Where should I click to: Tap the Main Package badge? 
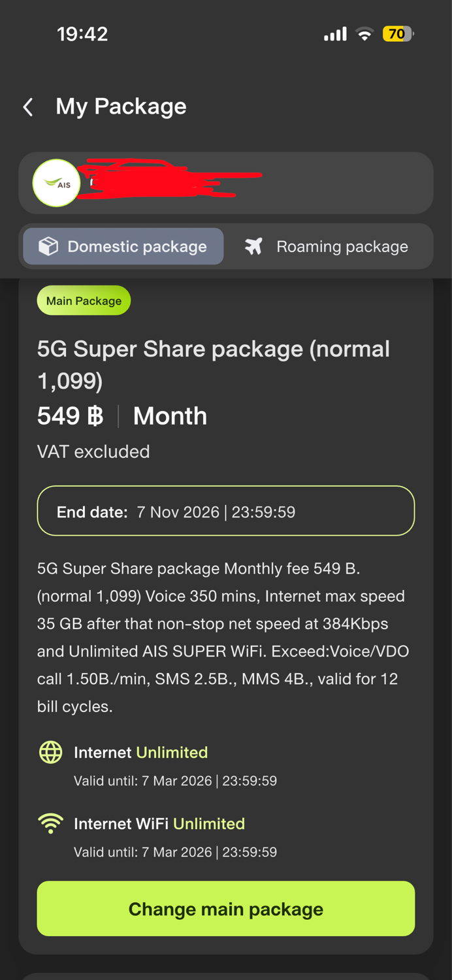[x=84, y=301]
